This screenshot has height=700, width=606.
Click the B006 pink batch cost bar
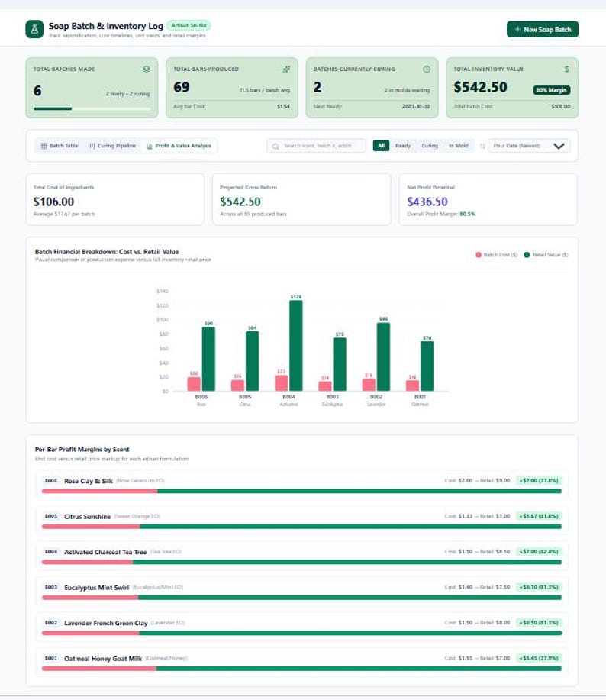click(194, 384)
